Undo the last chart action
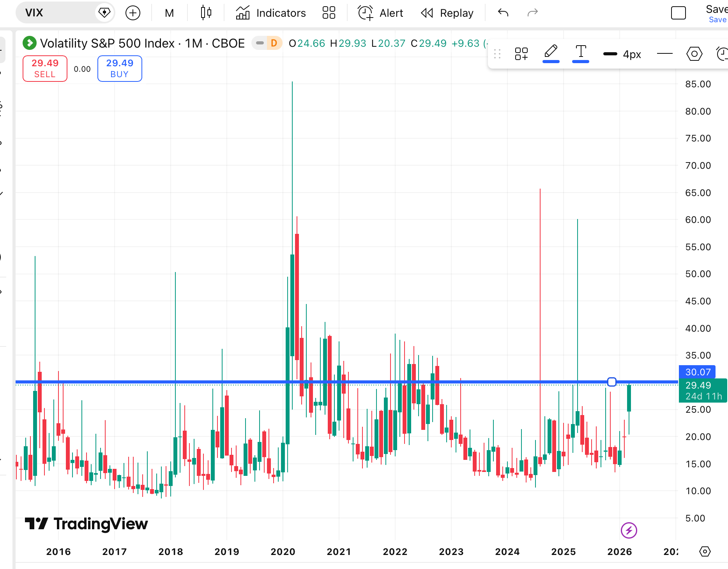Image resolution: width=728 pixels, height=569 pixels. (503, 13)
